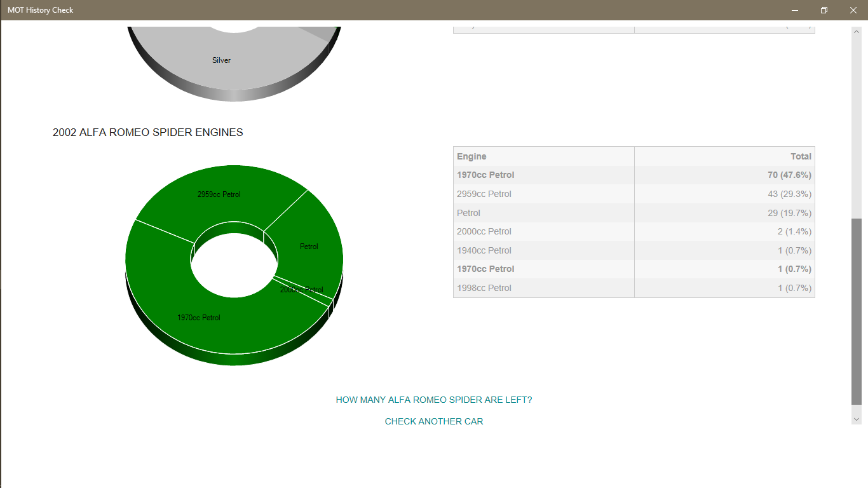The image size is (868, 488).
Task: Close the MOT History Check window
Action: 853,10
